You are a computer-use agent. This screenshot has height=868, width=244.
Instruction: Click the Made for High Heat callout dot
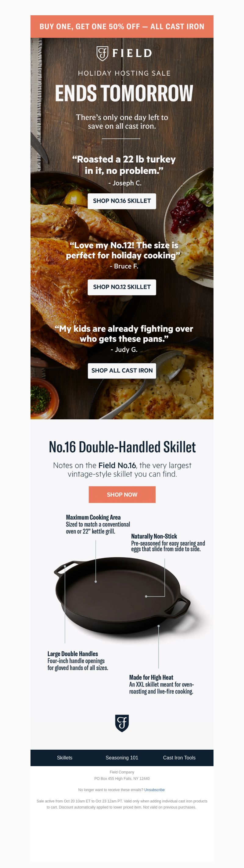[x=158, y=626]
